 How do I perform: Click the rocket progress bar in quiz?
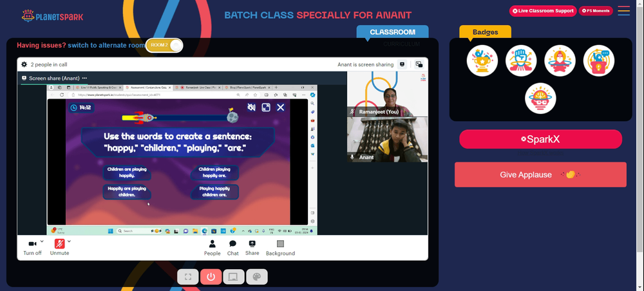[180, 118]
